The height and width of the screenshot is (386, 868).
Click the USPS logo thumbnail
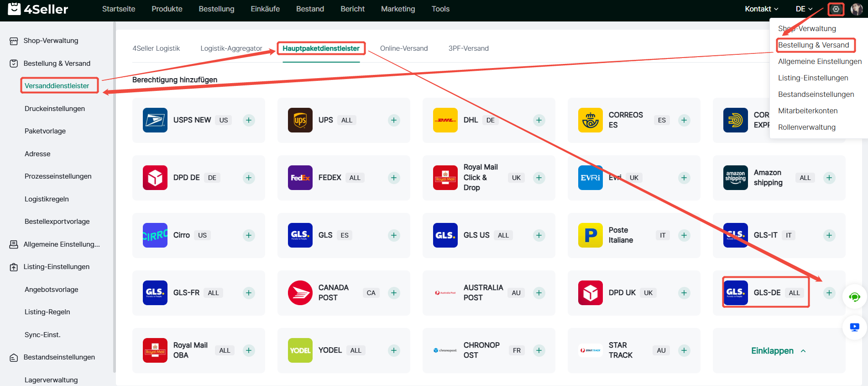(x=155, y=120)
